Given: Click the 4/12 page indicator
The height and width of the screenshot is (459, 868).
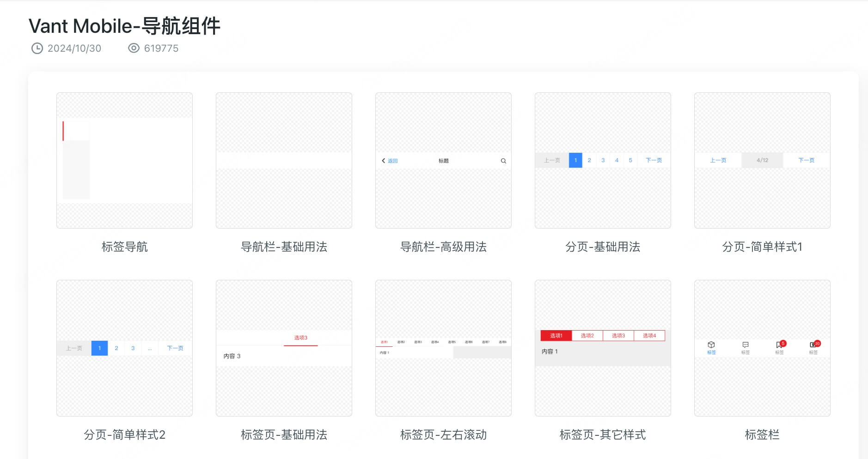Looking at the screenshot, I should coord(763,160).
